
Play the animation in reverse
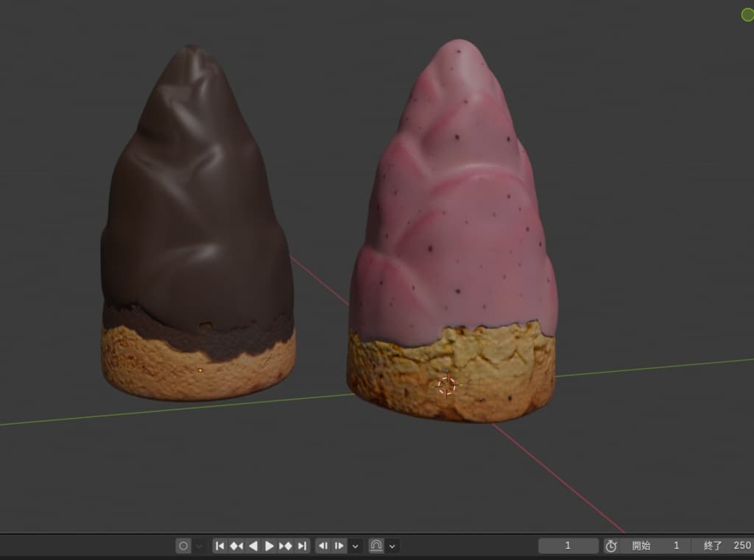point(253,545)
